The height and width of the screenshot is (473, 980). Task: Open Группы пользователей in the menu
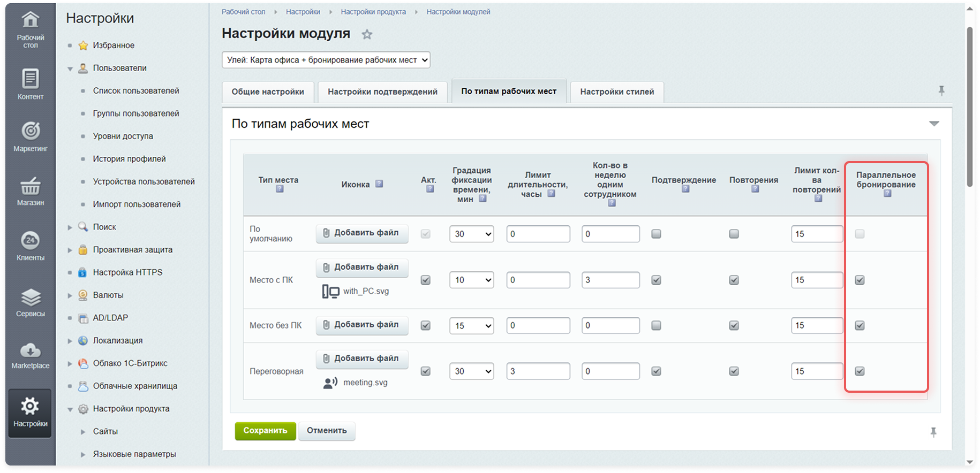[x=136, y=113]
